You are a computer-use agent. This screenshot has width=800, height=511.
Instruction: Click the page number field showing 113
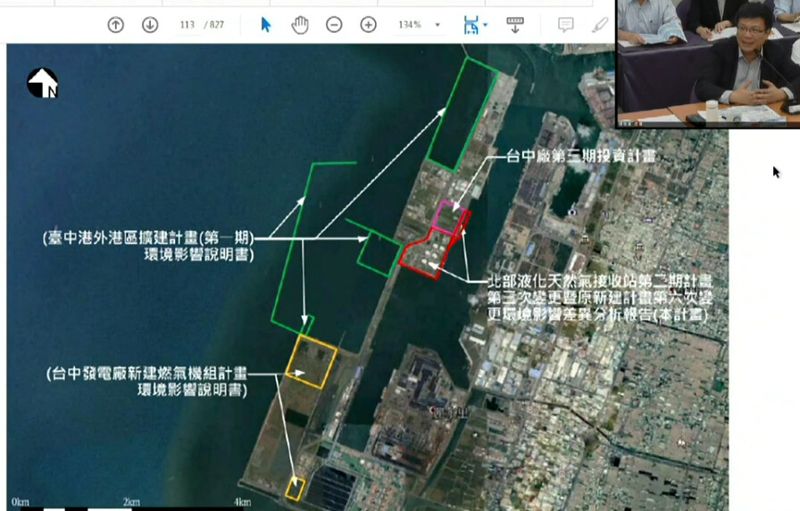pyautogui.click(x=187, y=24)
